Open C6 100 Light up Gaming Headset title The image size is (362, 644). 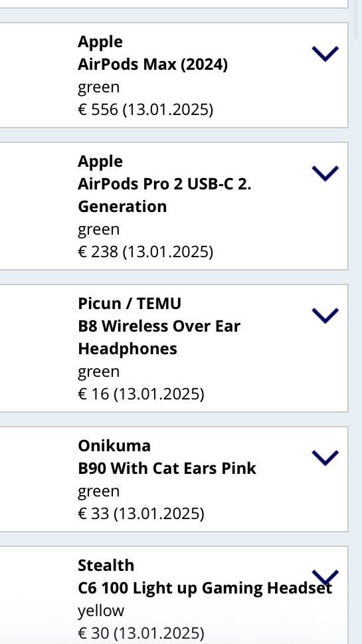[x=205, y=588]
